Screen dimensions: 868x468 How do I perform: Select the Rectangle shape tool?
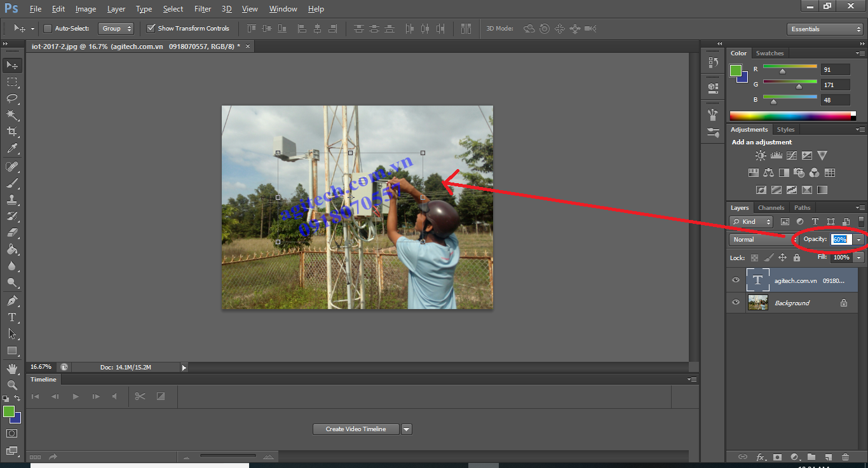[x=12, y=350]
